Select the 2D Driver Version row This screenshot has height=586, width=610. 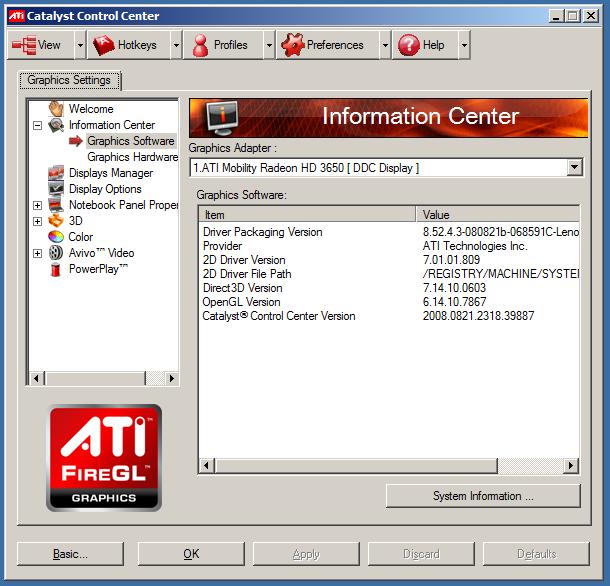coord(389,260)
